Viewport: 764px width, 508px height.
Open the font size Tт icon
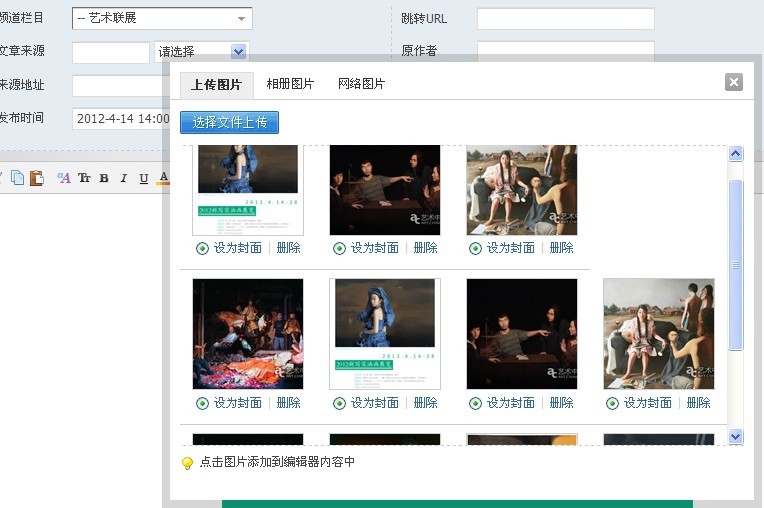84,178
